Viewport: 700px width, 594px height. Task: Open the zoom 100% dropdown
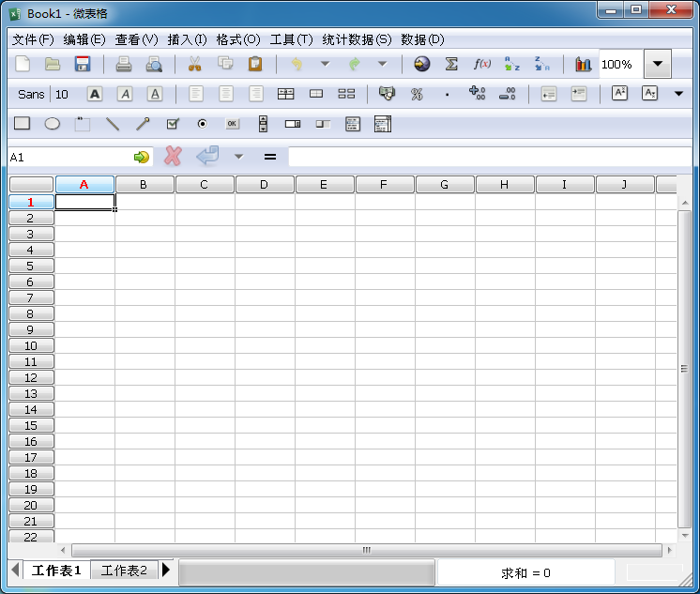(x=658, y=65)
